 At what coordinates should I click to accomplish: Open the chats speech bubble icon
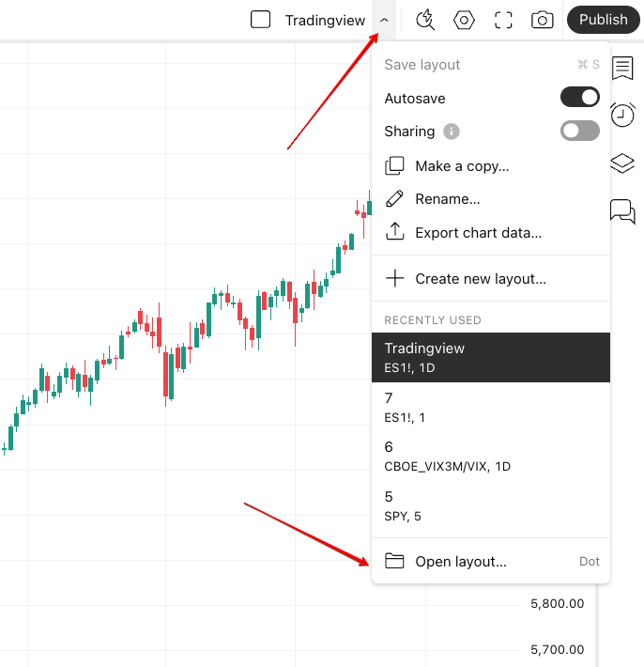(622, 211)
